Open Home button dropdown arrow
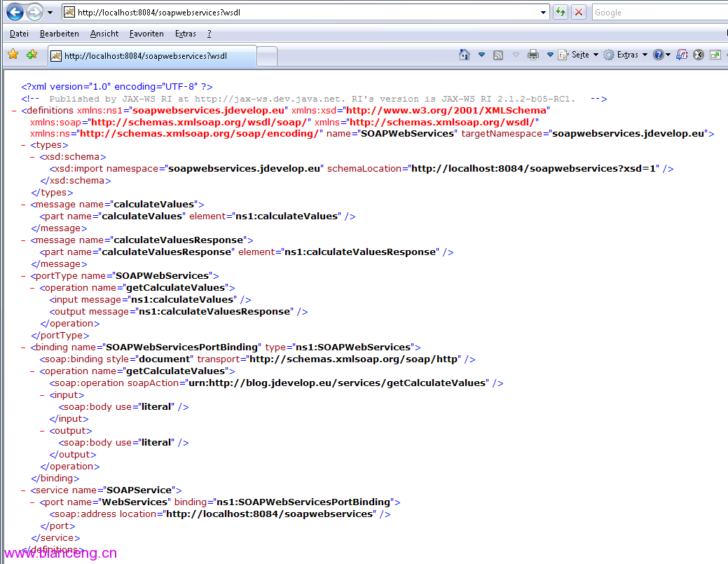 (481, 55)
